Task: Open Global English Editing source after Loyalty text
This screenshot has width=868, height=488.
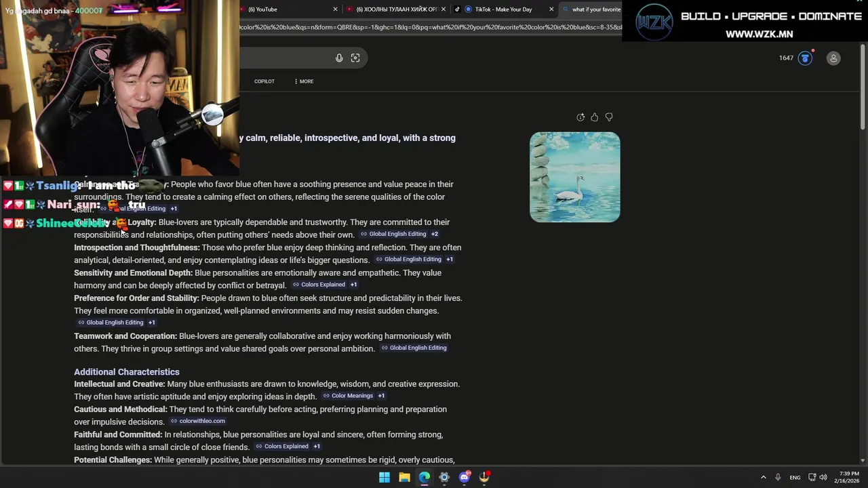Action: coord(393,234)
